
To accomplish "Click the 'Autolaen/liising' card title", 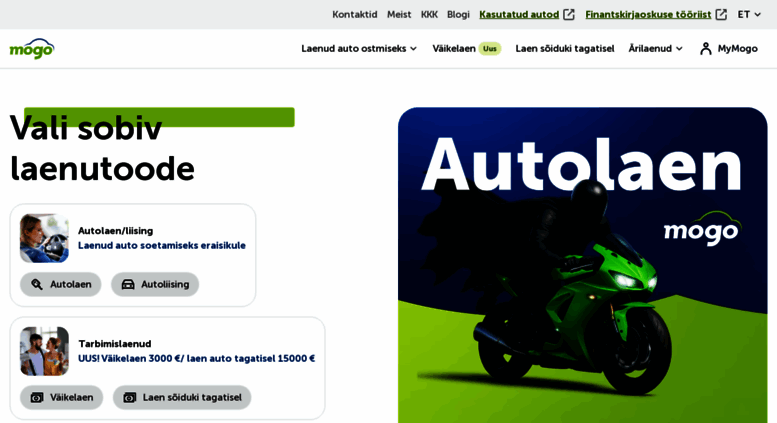I will (115, 231).
